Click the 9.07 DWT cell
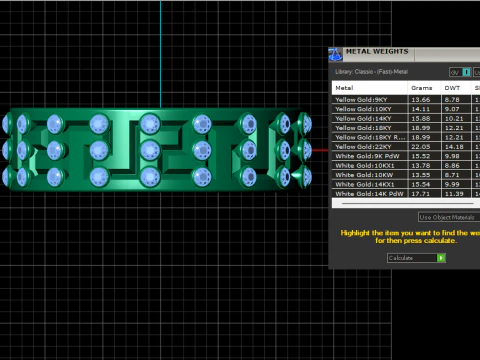Viewport: 480px width, 360px height. [x=456, y=109]
